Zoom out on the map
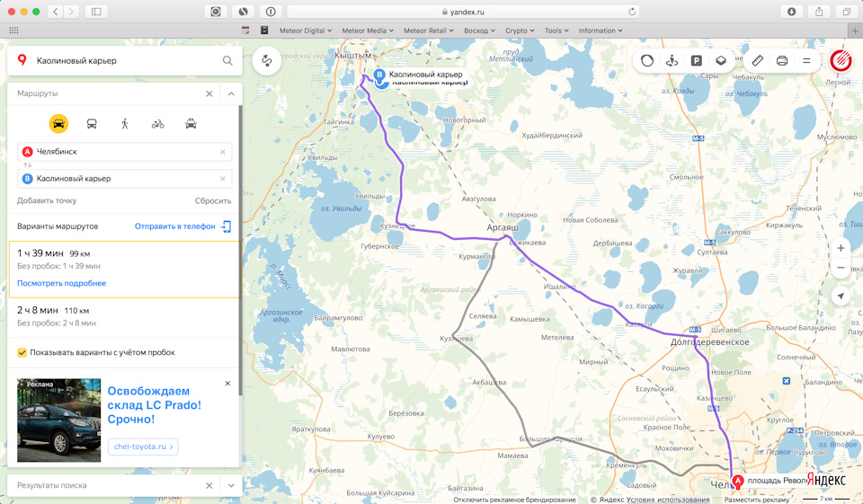The image size is (863, 504). [x=841, y=268]
